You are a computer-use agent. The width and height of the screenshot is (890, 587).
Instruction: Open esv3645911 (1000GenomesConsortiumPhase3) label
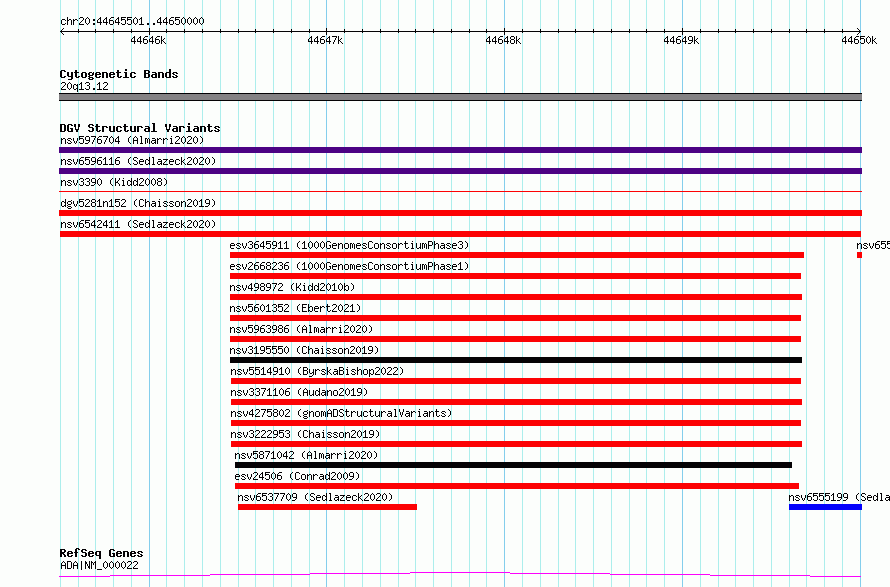[x=349, y=245]
